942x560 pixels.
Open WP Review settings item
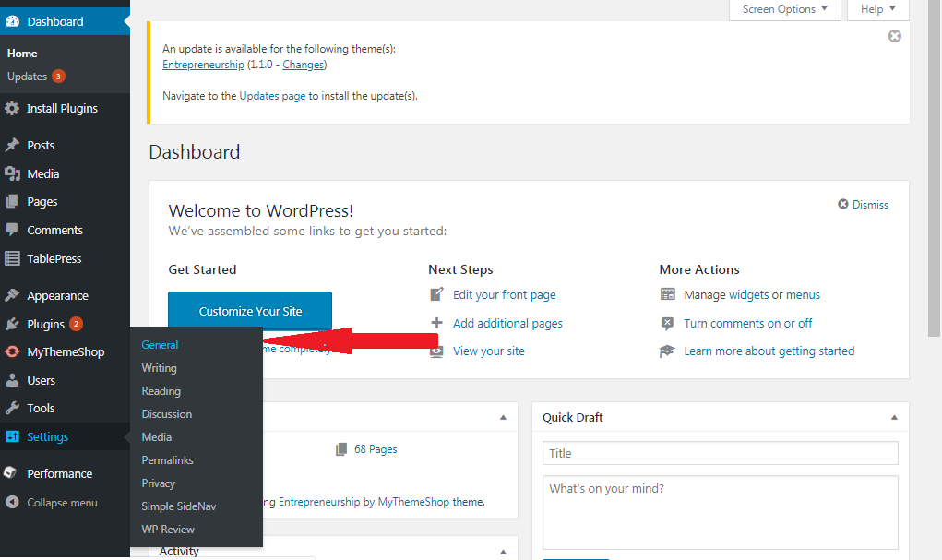(168, 530)
